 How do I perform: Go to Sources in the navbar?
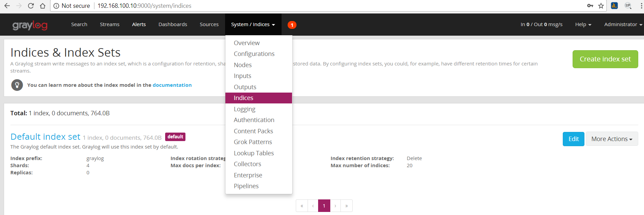click(x=209, y=24)
